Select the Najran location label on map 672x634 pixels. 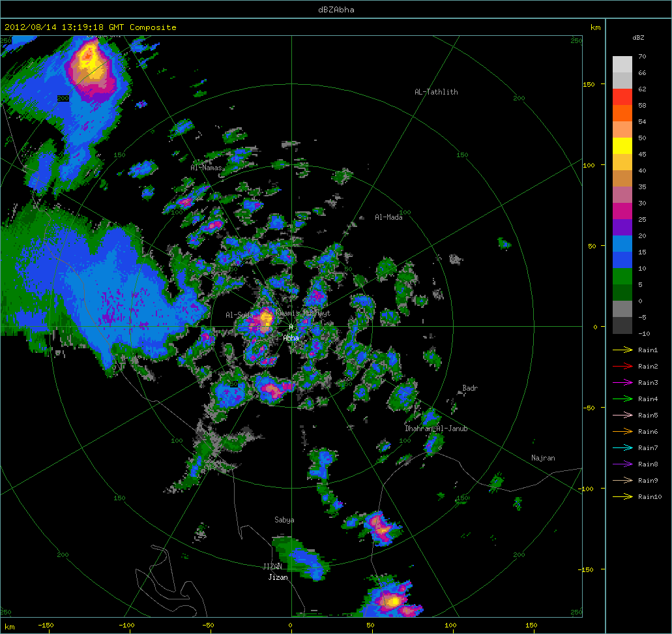(x=543, y=458)
